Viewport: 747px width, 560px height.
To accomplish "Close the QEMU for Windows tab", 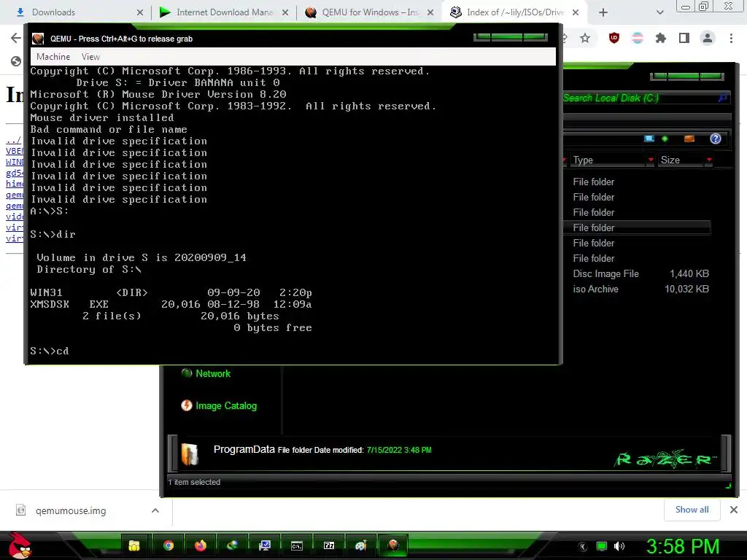I will 430,12.
